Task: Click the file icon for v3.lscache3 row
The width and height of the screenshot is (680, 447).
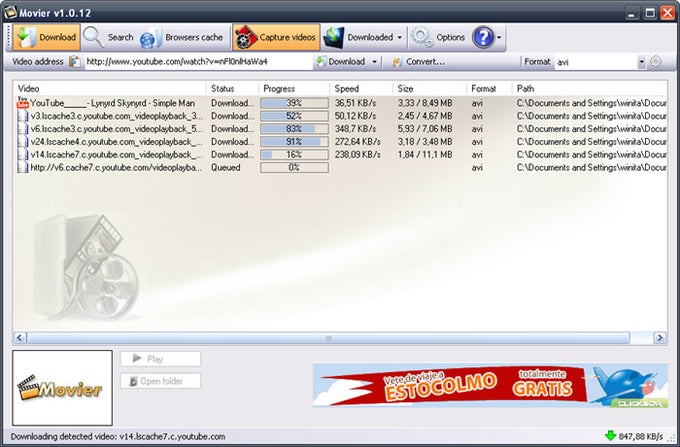Action: (x=23, y=116)
